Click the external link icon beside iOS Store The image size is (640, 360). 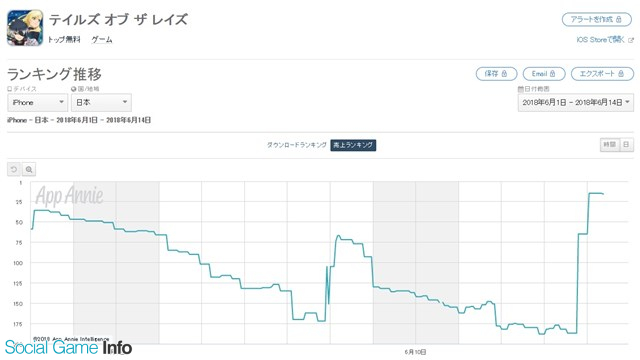[x=631, y=40]
